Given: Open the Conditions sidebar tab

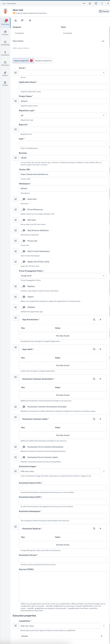Looking at the screenshot, I should coord(5,53).
